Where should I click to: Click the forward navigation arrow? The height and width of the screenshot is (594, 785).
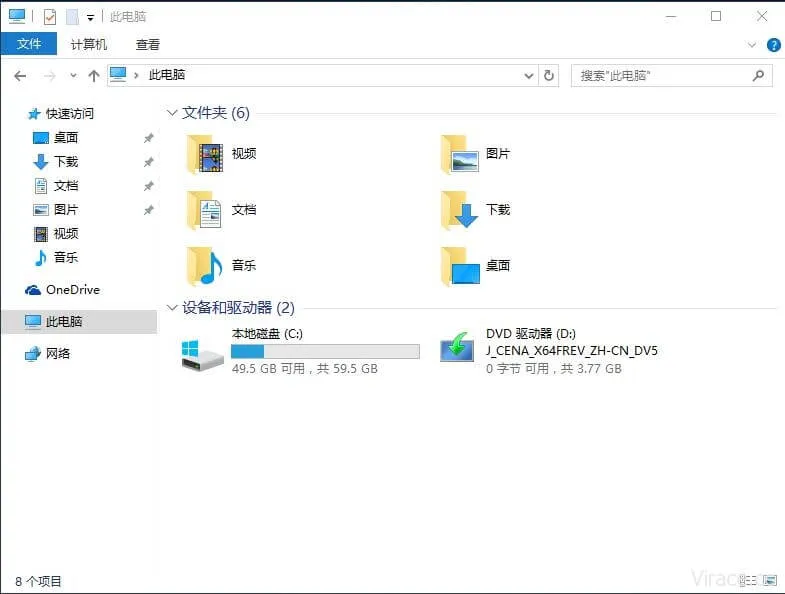pos(50,76)
